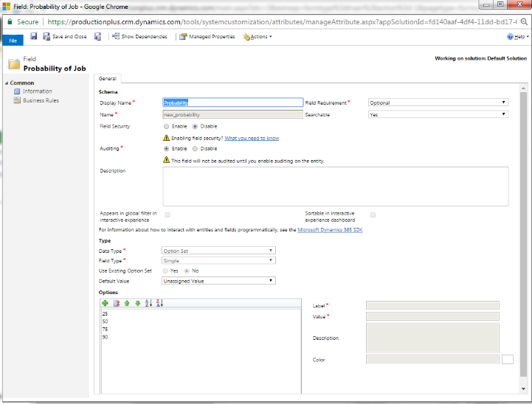Open the File menu

click(13, 41)
